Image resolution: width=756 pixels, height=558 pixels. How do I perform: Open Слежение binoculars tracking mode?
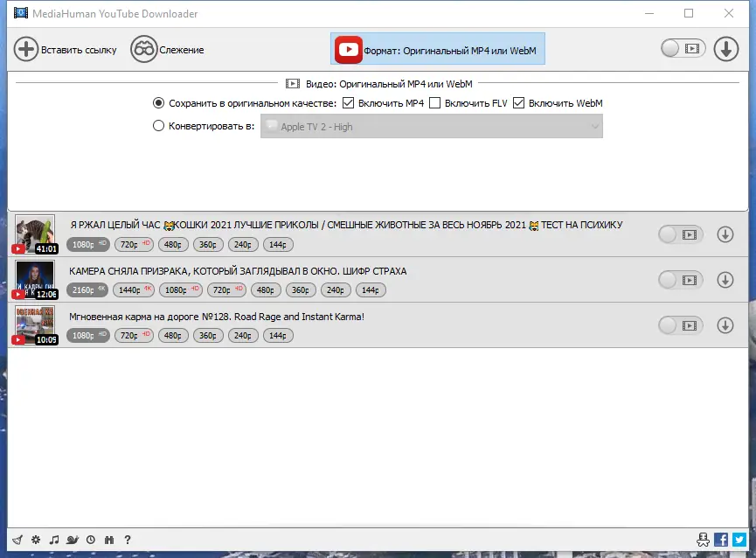[x=143, y=49]
